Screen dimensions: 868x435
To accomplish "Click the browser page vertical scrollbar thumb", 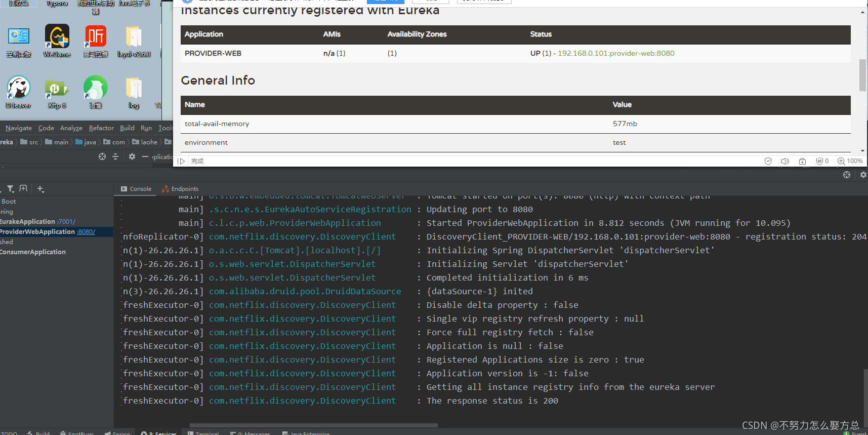I will pyautogui.click(x=863, y=75).
